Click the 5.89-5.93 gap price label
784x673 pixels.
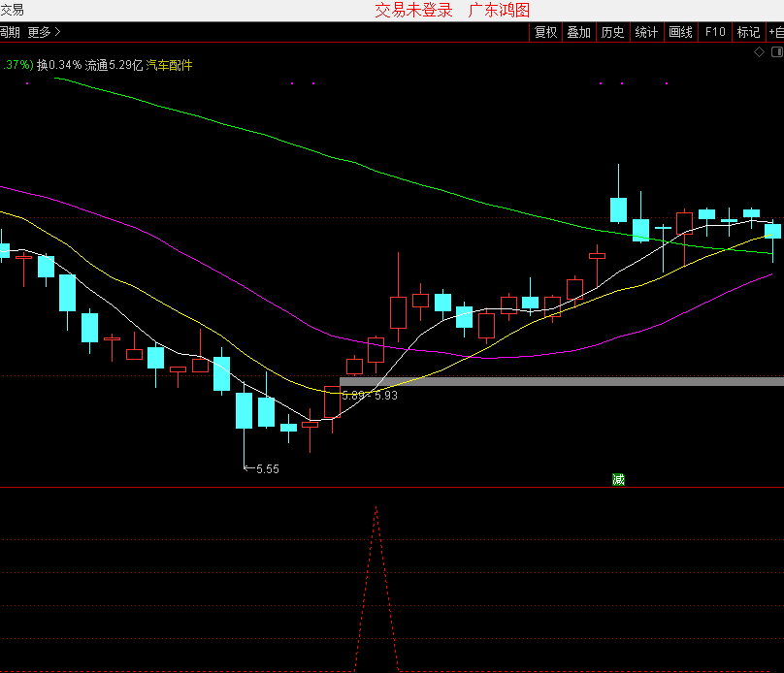[370, 396]
